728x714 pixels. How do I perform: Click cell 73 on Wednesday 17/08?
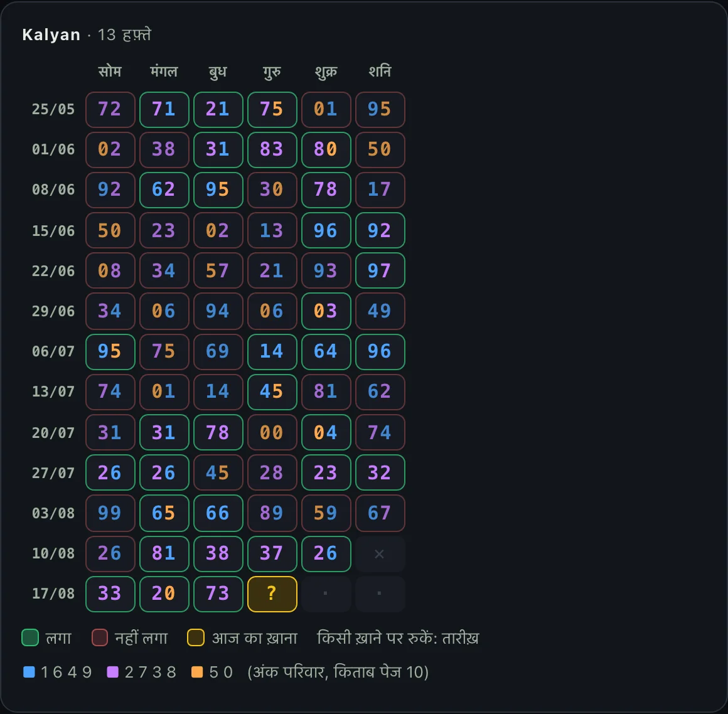218,594
